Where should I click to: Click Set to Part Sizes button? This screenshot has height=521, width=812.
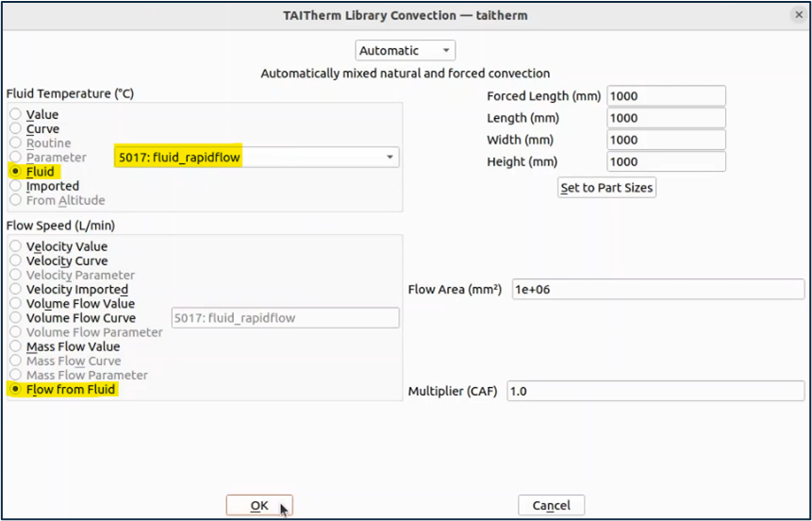606,187
